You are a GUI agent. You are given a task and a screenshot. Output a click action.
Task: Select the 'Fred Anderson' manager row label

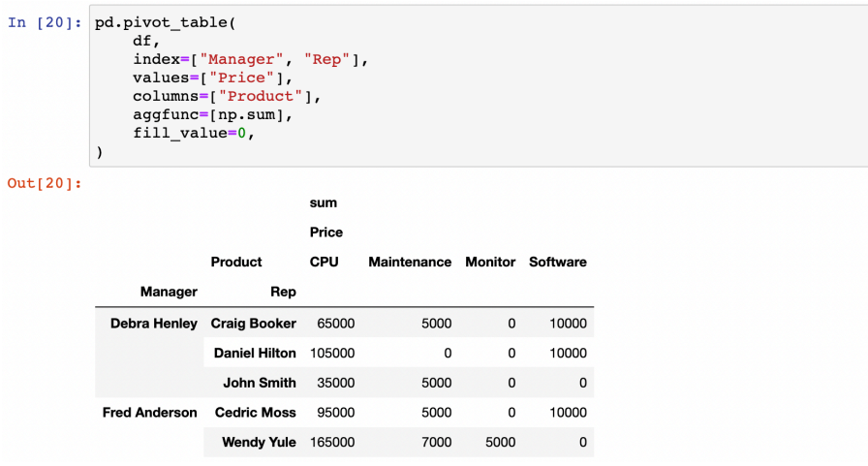coord(150,413)
